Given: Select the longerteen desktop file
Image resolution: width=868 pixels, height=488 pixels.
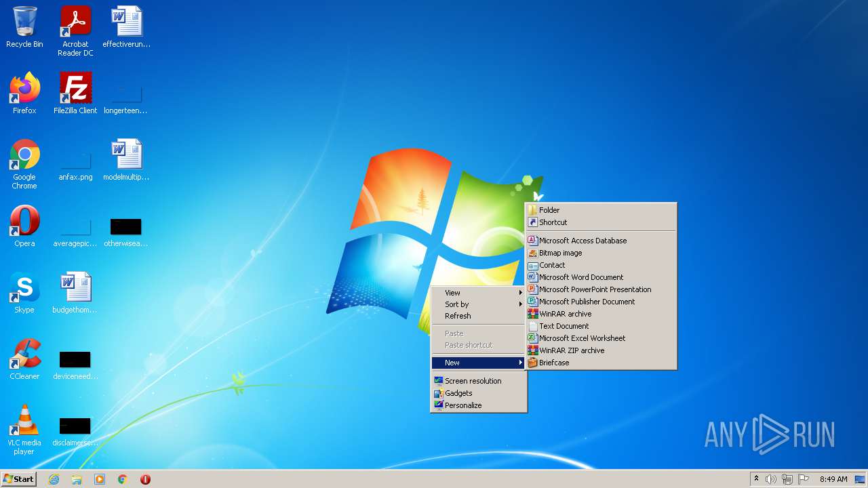Looking at the screenshot, I should [x=127, y=100].
